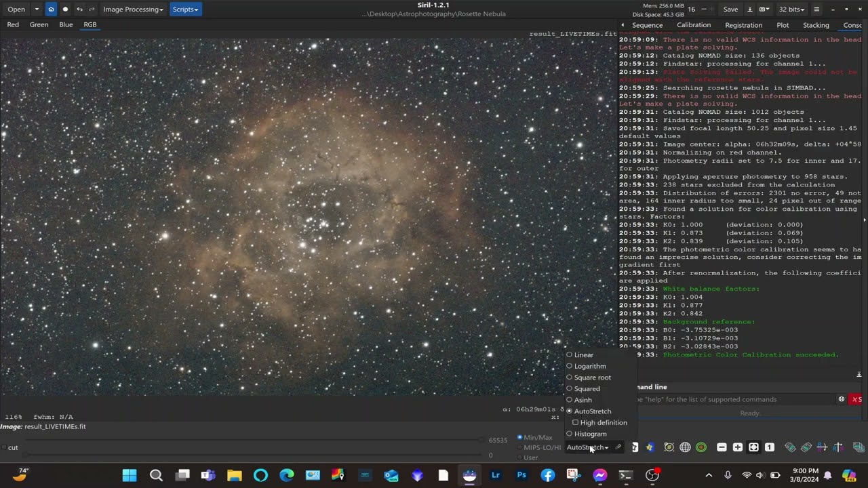Click the live stacking circle icon
This screenshot has width=868, height=488.
[65, 9]
